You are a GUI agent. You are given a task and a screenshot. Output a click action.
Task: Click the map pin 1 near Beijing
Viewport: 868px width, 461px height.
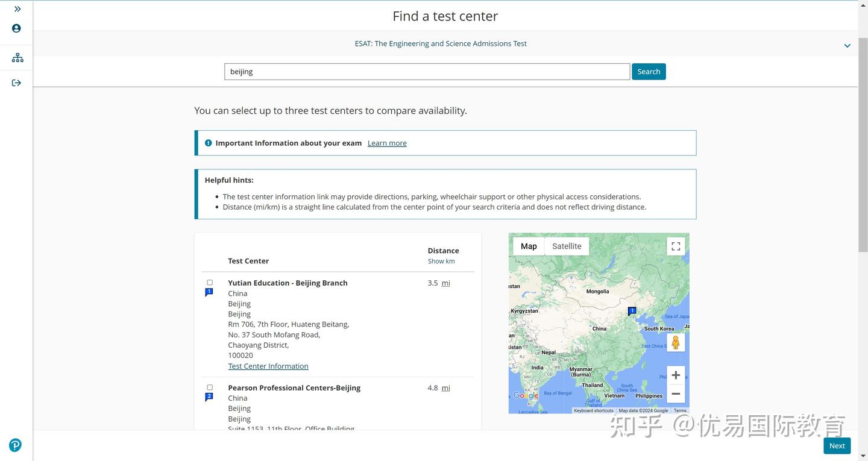pyautogui.click(x=632, y=312)
